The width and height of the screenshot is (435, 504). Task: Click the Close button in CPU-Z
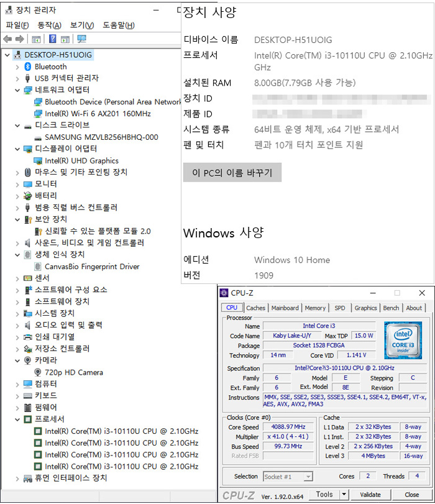[x=412, y=494]
